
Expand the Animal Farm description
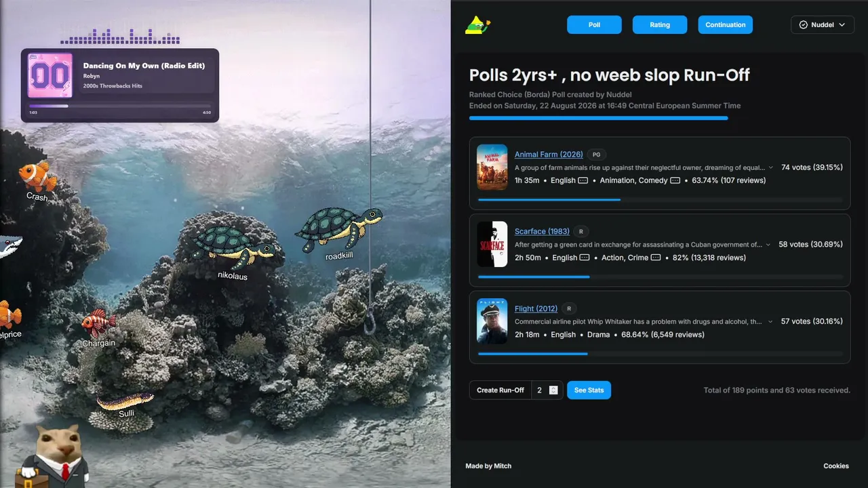[770, 167]
